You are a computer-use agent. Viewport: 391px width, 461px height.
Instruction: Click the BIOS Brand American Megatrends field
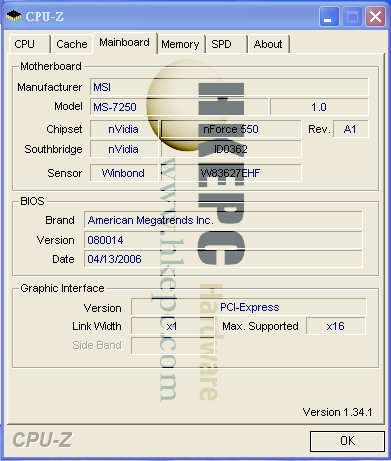click(x=223, y=220)
